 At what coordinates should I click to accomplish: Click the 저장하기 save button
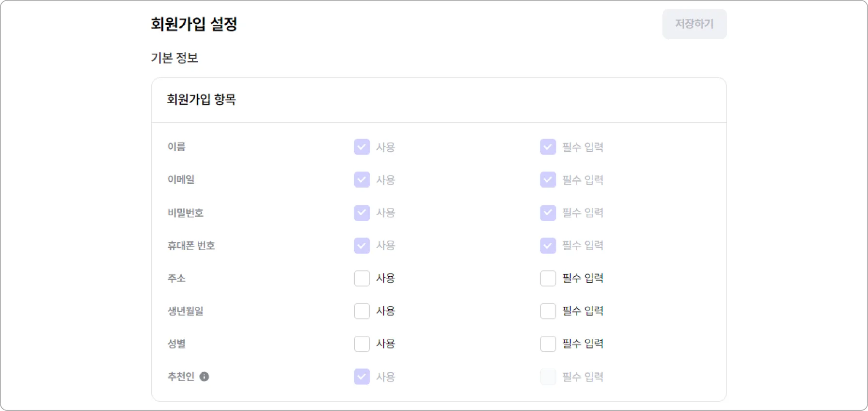click(x=694, y=24)
